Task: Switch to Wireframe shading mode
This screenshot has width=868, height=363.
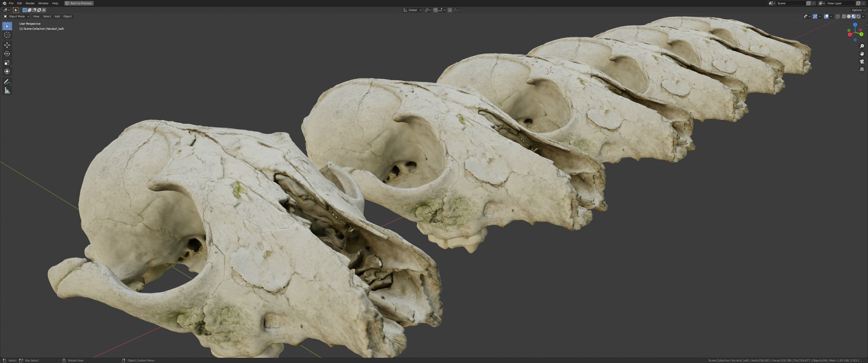Action: [x=844, y=16]
